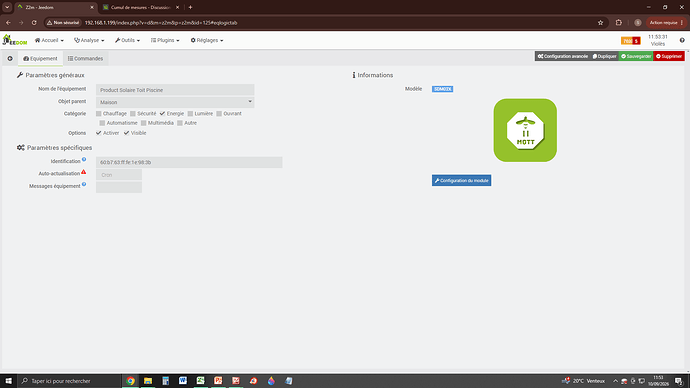Open the Chrome profile avatar
Image resolution: width=690 pixels, height=388 pixels.
638,22
